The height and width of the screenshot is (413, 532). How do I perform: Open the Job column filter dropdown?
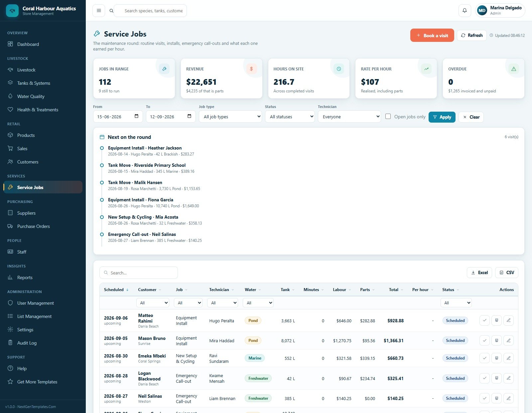(x=188, y=303)
